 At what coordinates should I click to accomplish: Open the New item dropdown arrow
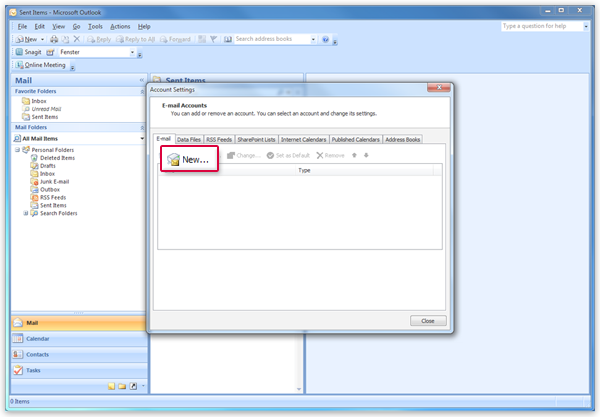[x=42, y=39]
